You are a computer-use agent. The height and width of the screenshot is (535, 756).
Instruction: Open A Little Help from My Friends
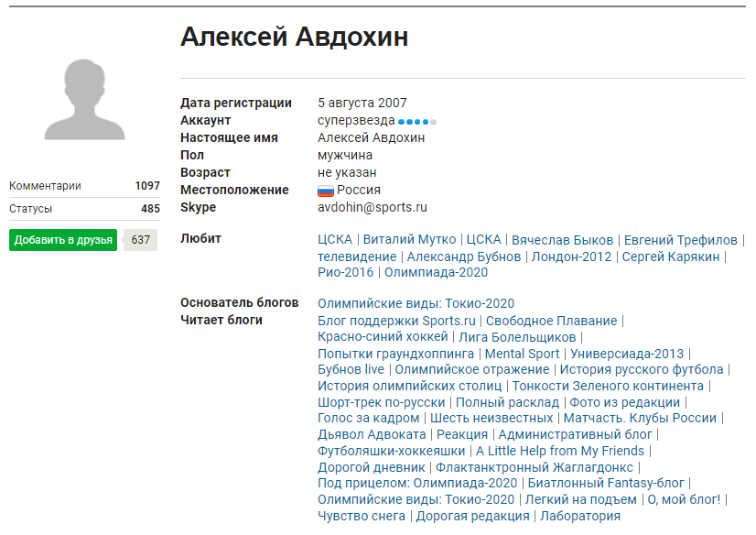tap(560, 451)
